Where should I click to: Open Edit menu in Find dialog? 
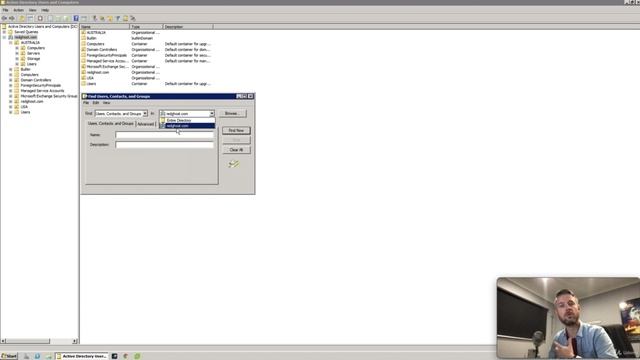pos(96,103)
